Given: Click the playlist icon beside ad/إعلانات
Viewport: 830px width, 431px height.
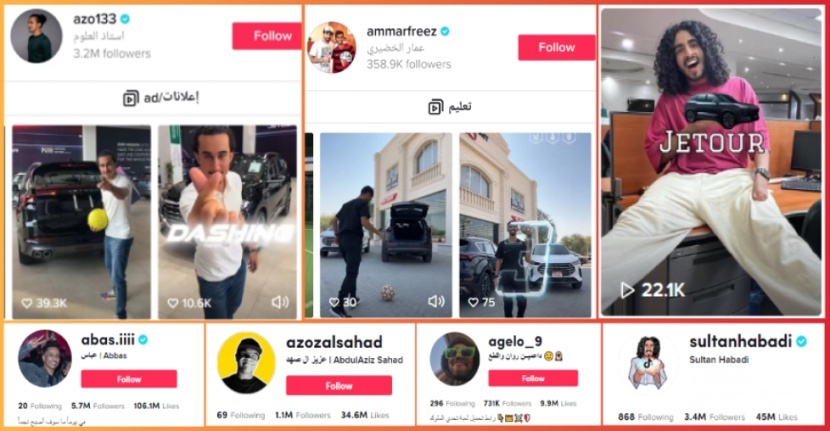Looking at the screenshot, I should pyautogui.click(x=131, y=98).
